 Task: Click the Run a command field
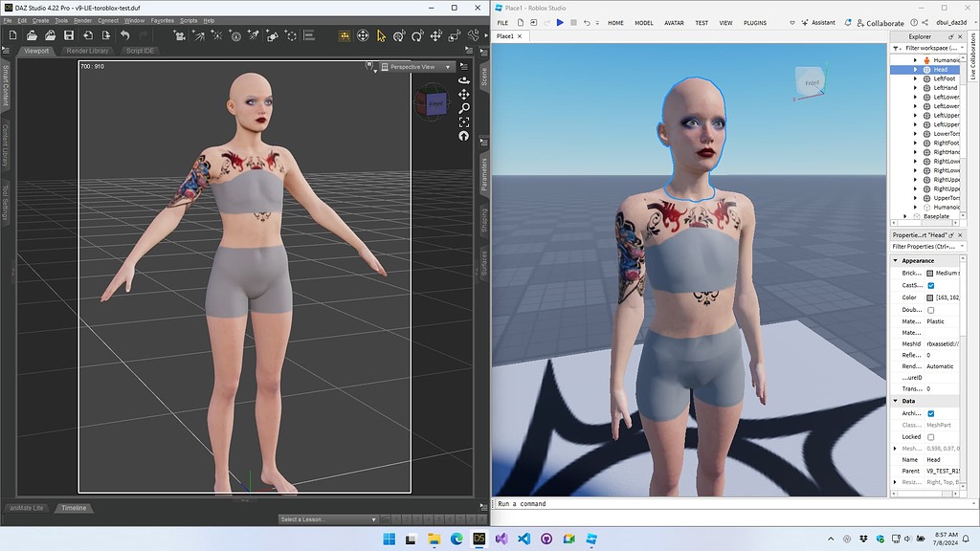pyautogui.click(x=574, y=503)
